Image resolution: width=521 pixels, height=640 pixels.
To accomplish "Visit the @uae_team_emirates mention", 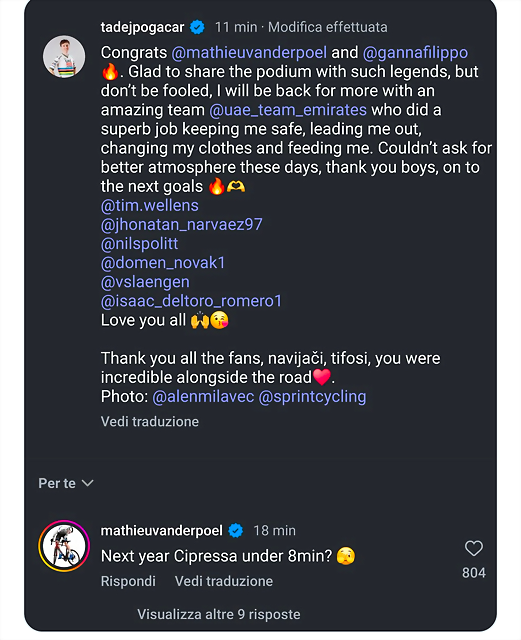I will tap(288, 110).
